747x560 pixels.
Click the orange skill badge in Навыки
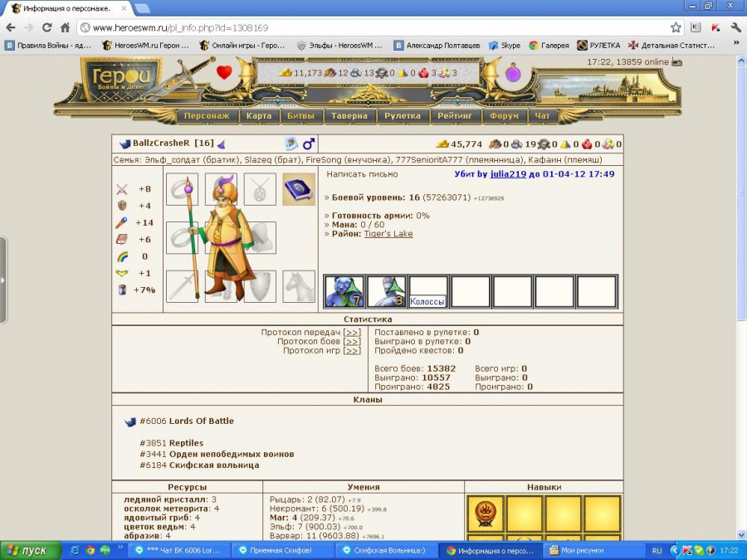[486, 514]
